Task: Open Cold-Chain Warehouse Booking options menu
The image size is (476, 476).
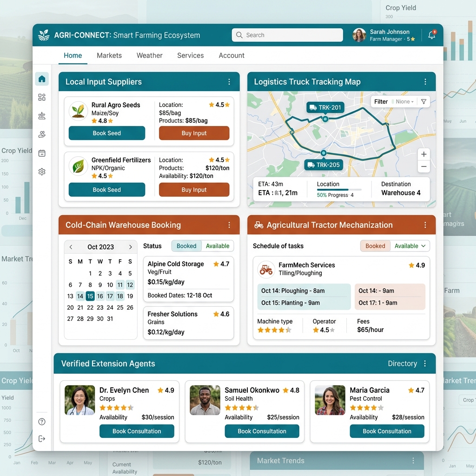Action: pos(229,225)
